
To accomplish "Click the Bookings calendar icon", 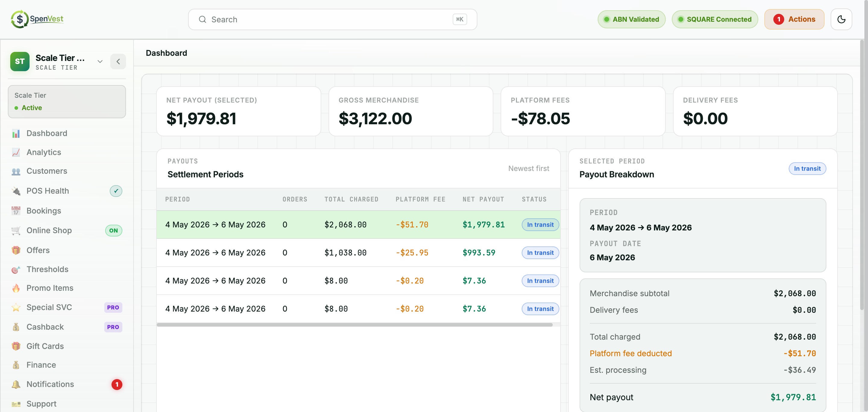I will [x=16, y=211].
